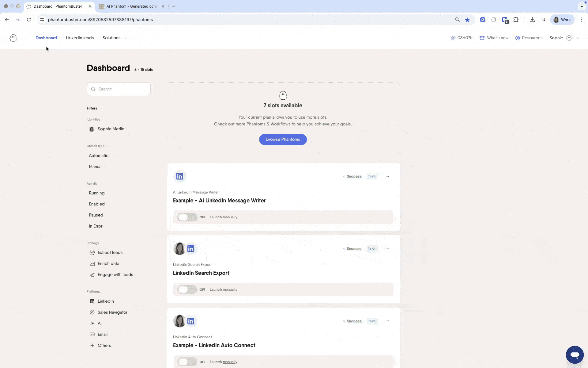Image resolution: width=588 pixels, height=368 pixels.
Task: Close the AI Phantom browser tab
Action: point(163,6)
